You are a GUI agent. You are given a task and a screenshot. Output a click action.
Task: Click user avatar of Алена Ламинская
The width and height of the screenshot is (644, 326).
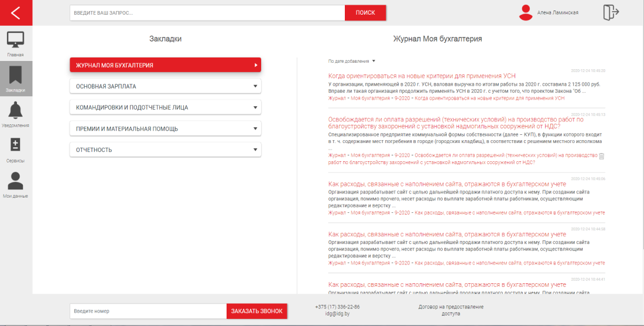[x=526, y=13]
